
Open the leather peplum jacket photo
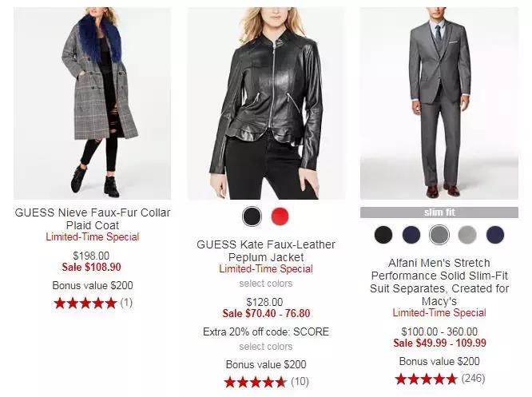[266, 104]
